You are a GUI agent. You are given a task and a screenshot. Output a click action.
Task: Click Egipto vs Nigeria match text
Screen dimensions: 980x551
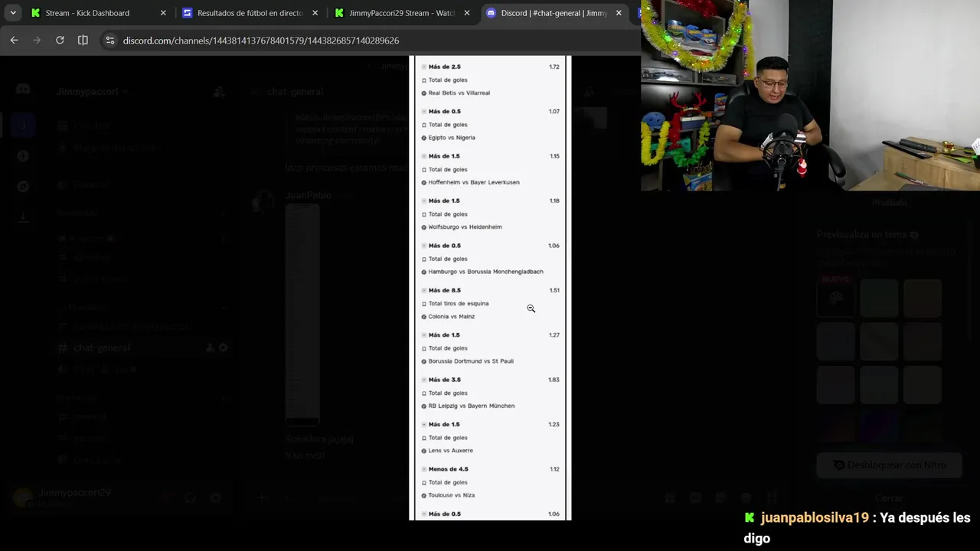pos(452,138)
